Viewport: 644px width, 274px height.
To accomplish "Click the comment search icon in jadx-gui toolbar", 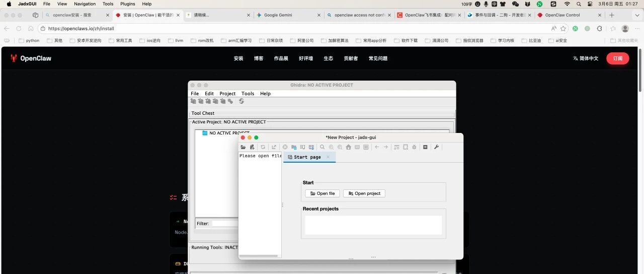I will point(340,147).
